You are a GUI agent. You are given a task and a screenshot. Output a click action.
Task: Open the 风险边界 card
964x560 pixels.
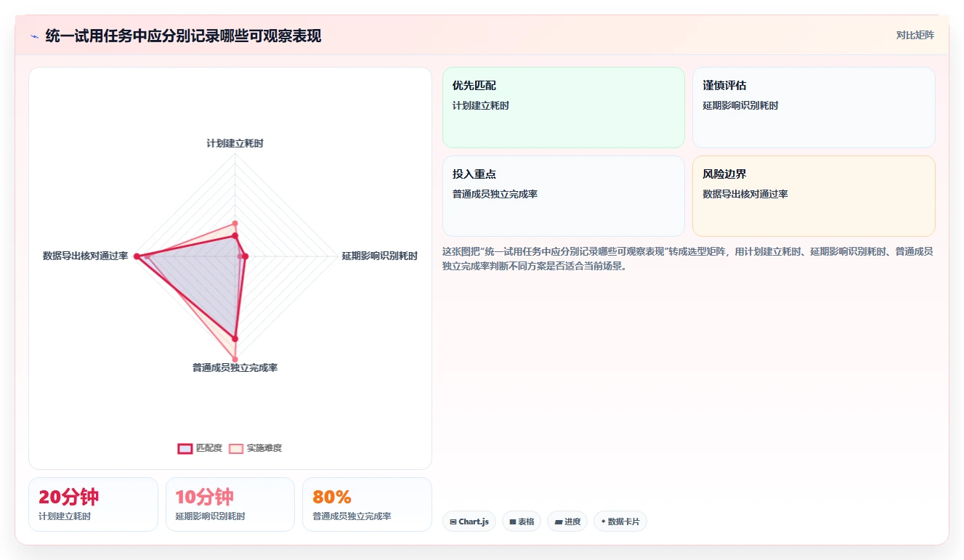click(814, 196)
